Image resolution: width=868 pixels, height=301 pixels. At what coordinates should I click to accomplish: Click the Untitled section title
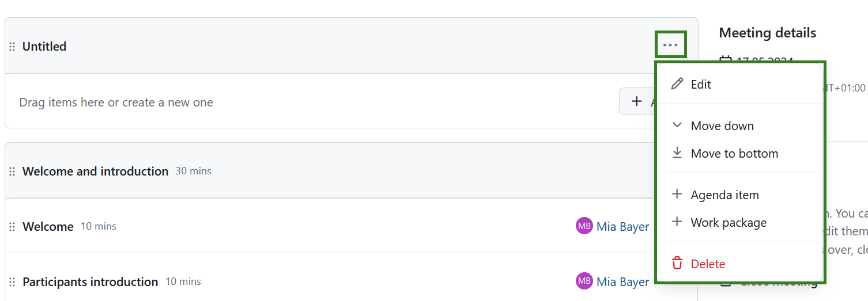tap(44, 47)
